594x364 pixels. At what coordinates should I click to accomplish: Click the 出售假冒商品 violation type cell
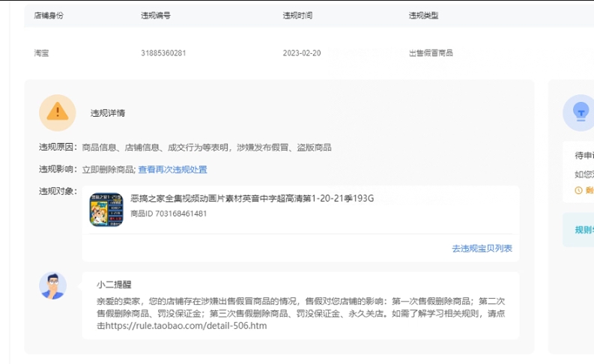(431, 53)
